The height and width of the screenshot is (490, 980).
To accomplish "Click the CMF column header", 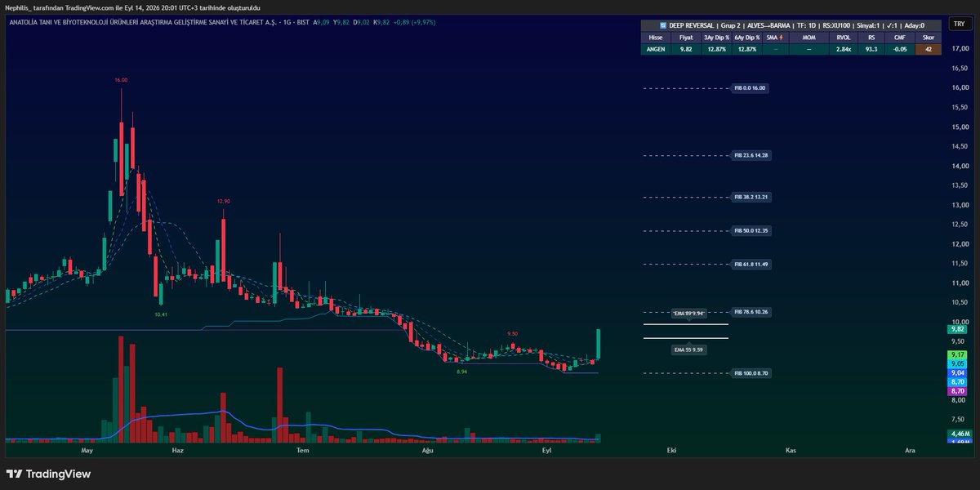I will click(900, 38).
